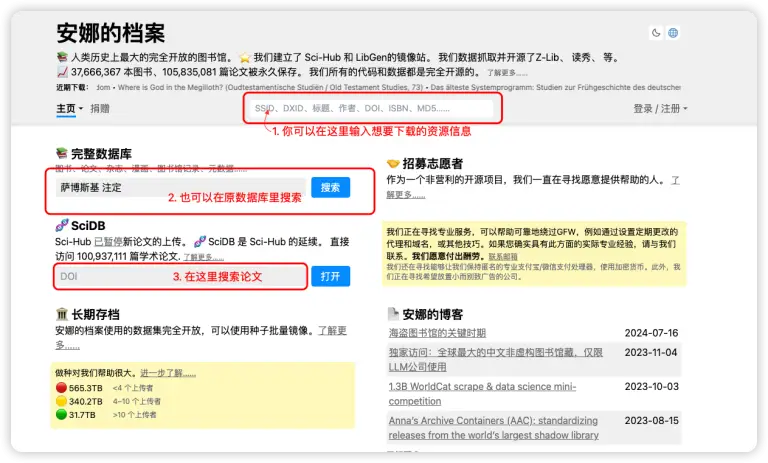The width and height of the screenshot is (768, 463).
Task: Open 了解更多 link under 招募志愿者
Action: [406, 195]
